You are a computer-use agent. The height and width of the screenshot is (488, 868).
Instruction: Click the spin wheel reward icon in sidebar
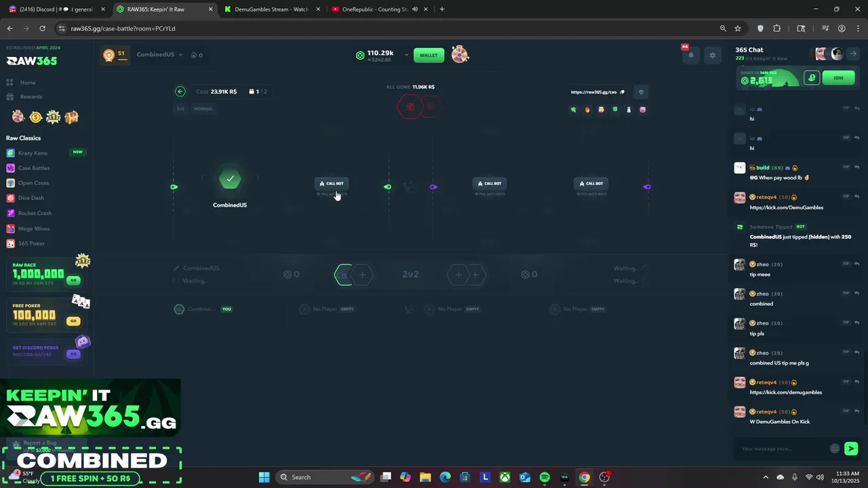click(18, 117)
